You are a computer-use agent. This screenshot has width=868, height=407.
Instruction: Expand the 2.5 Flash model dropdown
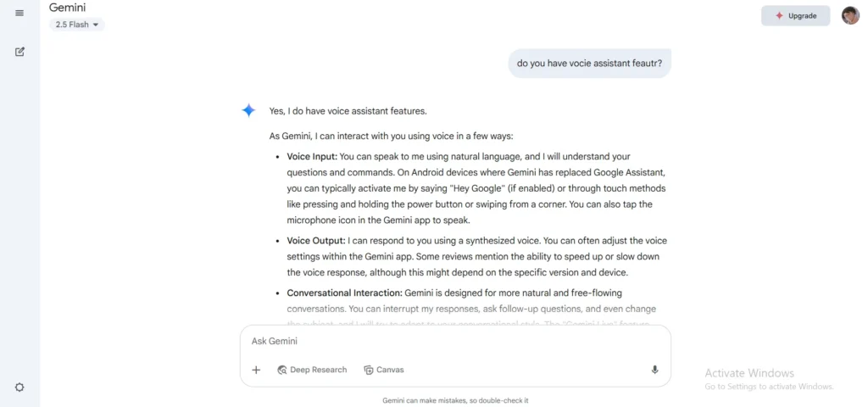click(x=77, y=25)
